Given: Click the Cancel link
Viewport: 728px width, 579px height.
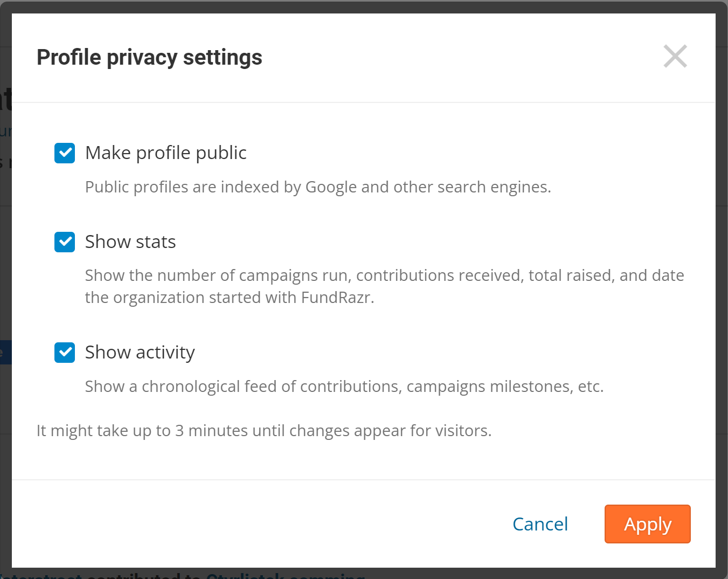Looking at the screenshot, I should tap(540, 524).
